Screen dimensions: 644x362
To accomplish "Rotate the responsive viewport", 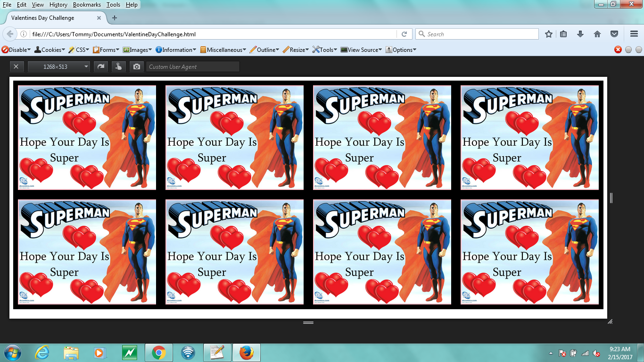I will pos(100,66).
